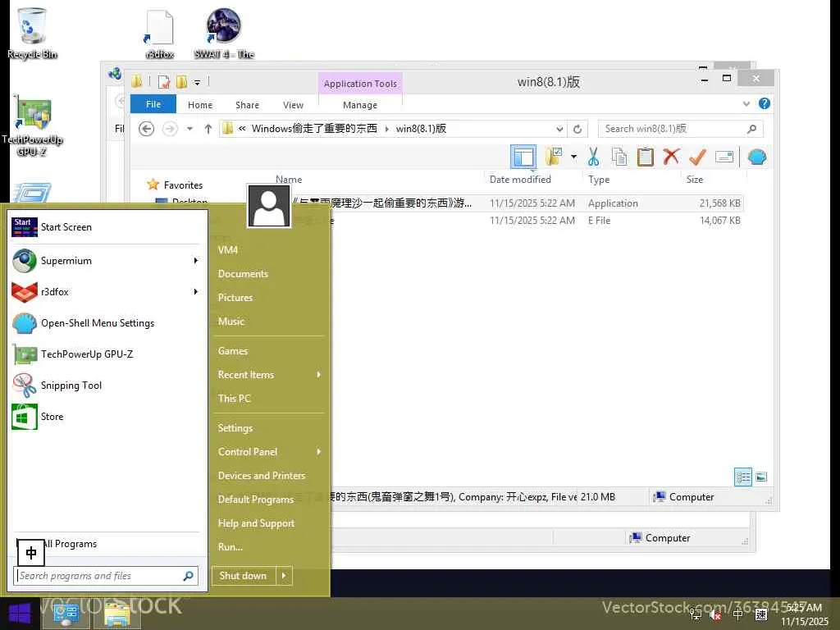Go back using the back arrow
This screenshot has height=630, width=840.
coord(146,129)
